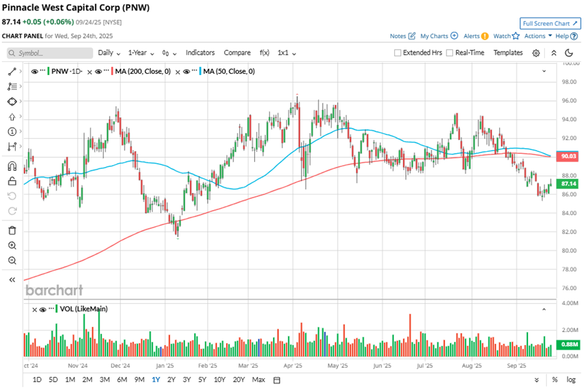Collapse the drawing tools sidebar
588x392 pixels.
pos(12,279)
